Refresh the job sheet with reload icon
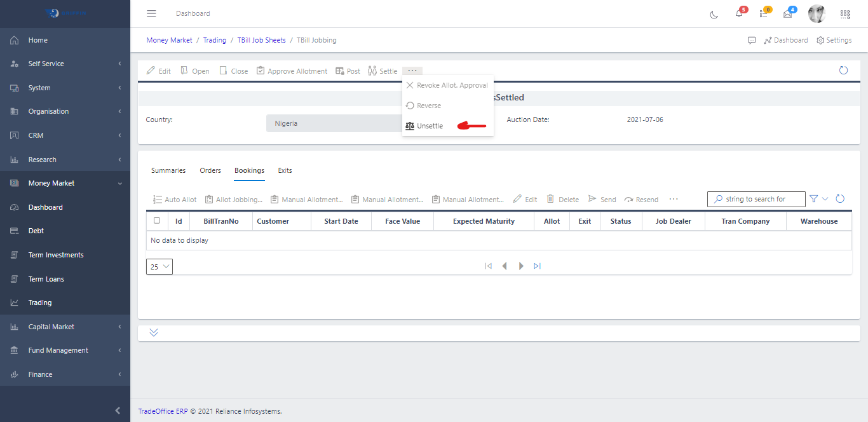868x422 pixels. pyautogui.click(x=843, y=71)
